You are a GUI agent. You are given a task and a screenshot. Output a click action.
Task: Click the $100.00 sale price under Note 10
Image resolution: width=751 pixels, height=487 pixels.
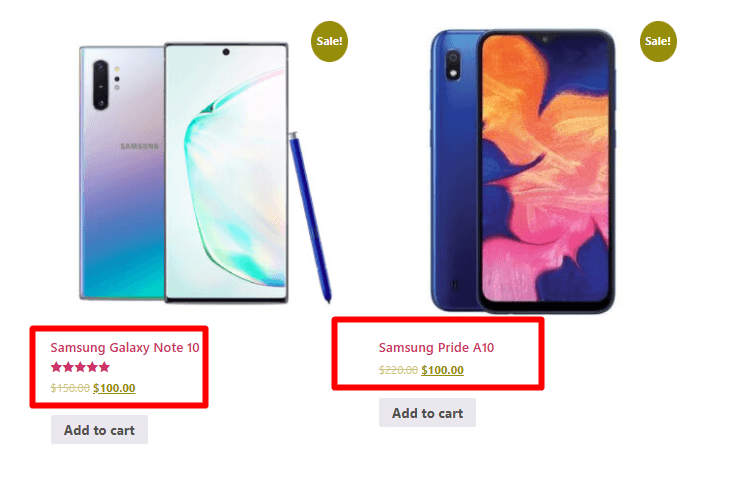click(114, 388)
